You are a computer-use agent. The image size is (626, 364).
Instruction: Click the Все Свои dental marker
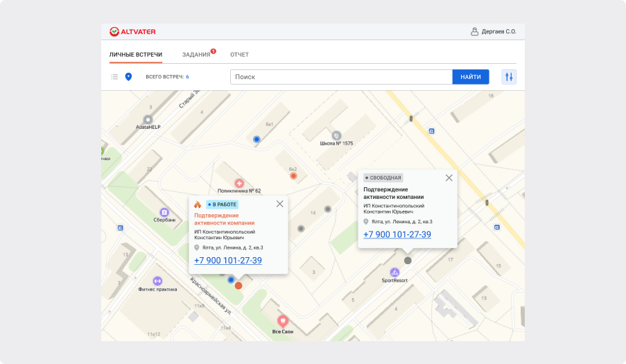coord(283,320)
